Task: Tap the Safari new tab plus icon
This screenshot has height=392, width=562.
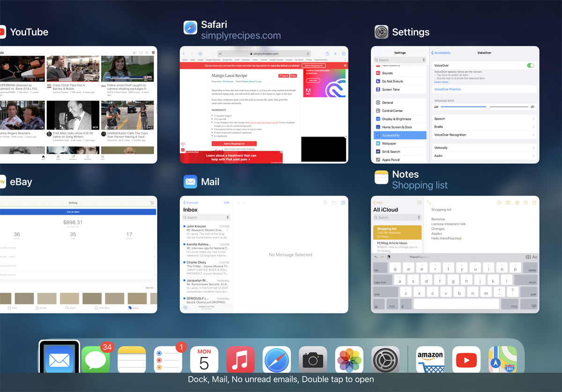Action: [335, 54]
